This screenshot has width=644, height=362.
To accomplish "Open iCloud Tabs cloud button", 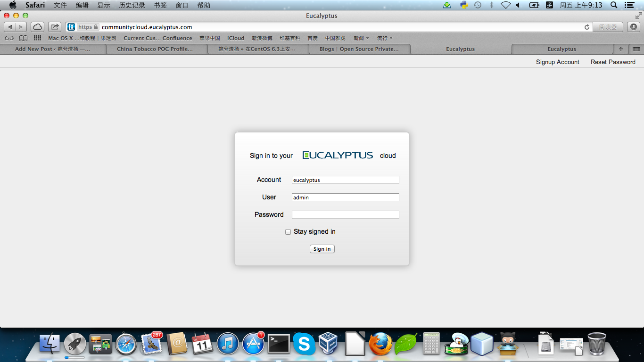I will [38, 27].
